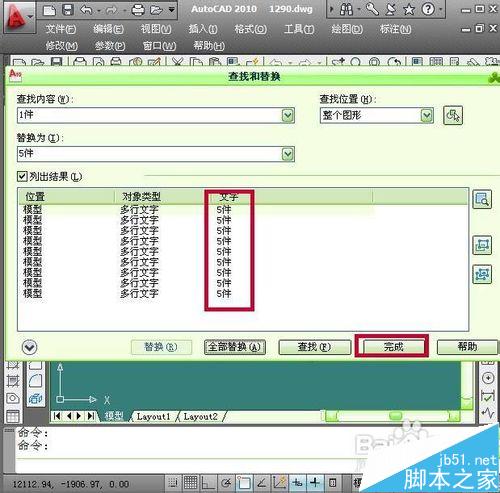Open the 窗口(W) menu
This screenshot has height=493, width=500.
159,45
